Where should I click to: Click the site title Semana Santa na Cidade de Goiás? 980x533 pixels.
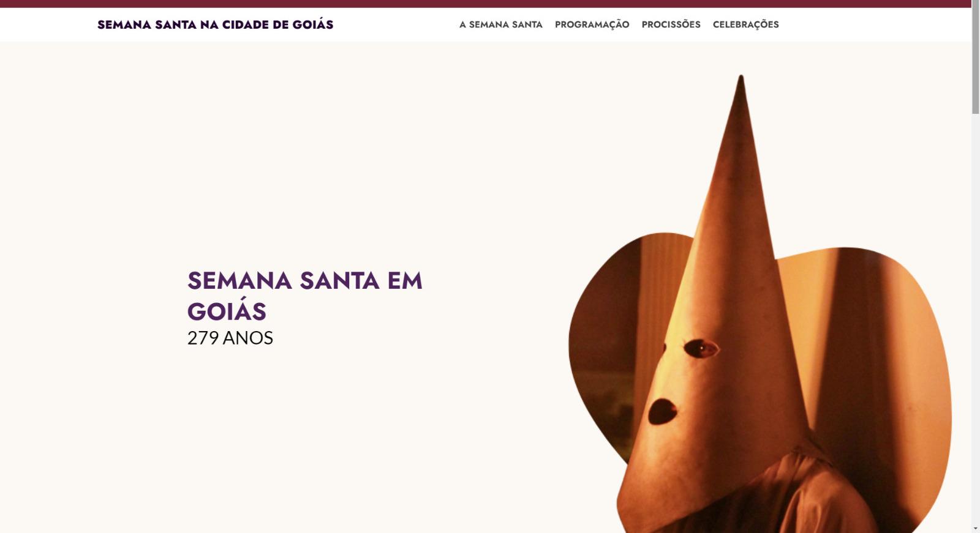click(215, 24)
